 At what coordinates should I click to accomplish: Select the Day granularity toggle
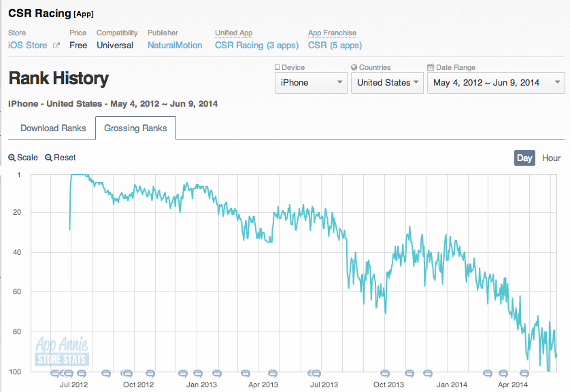tap(524, 158)
